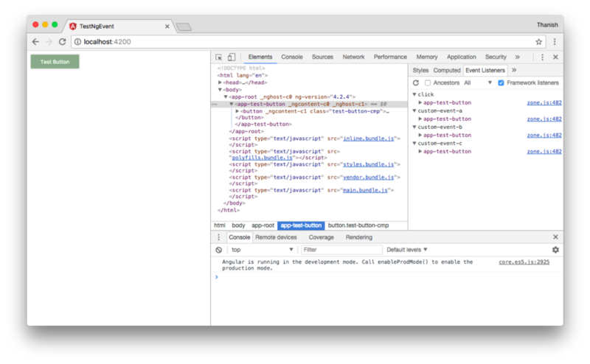Open the core.es5.js:2925 source link
This screenshot has height=364, width=590.
pyautogui.click(x=524, y=262)
